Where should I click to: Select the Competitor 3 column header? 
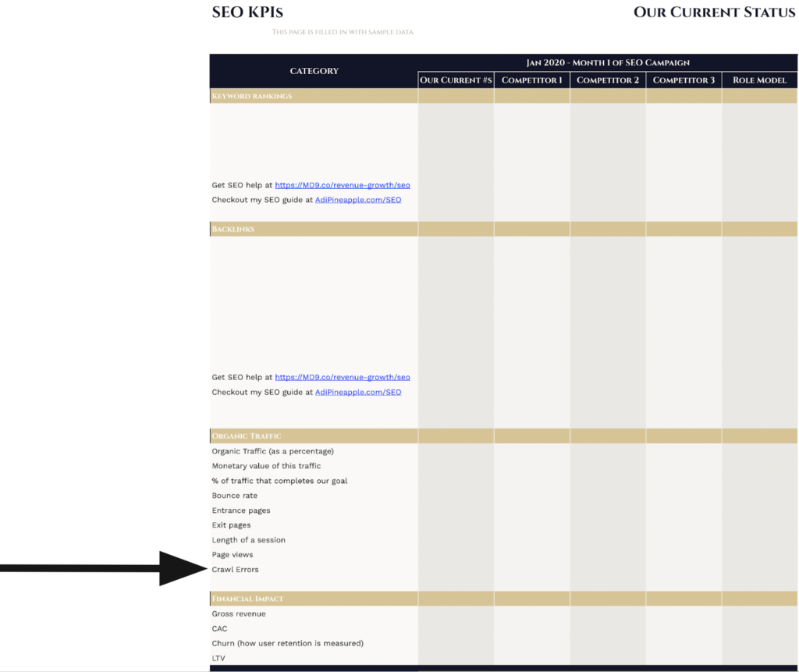coord(684,80)
